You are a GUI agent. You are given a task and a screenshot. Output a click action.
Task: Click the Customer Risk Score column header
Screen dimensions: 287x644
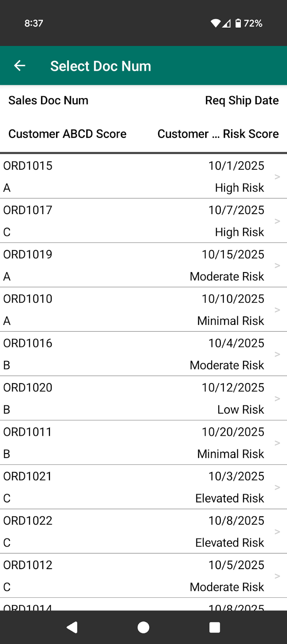tap(218, 134)
